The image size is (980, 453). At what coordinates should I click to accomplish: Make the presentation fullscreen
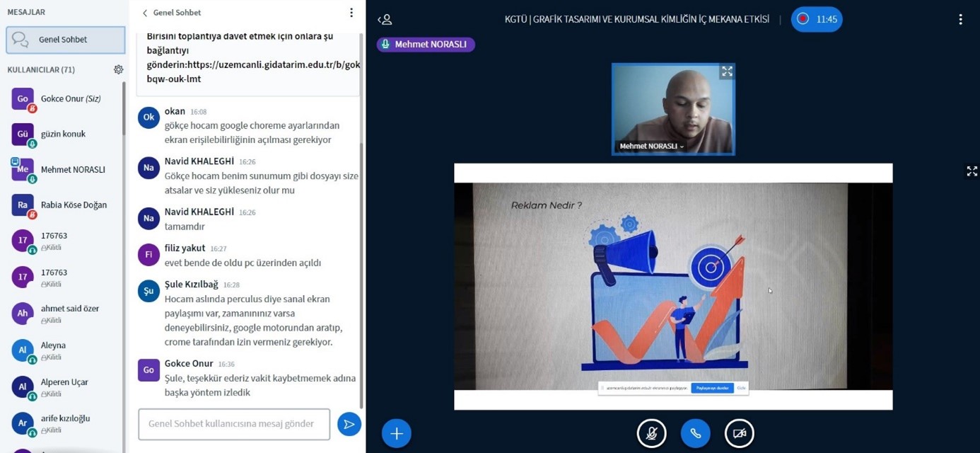click(x=972, y=171)
